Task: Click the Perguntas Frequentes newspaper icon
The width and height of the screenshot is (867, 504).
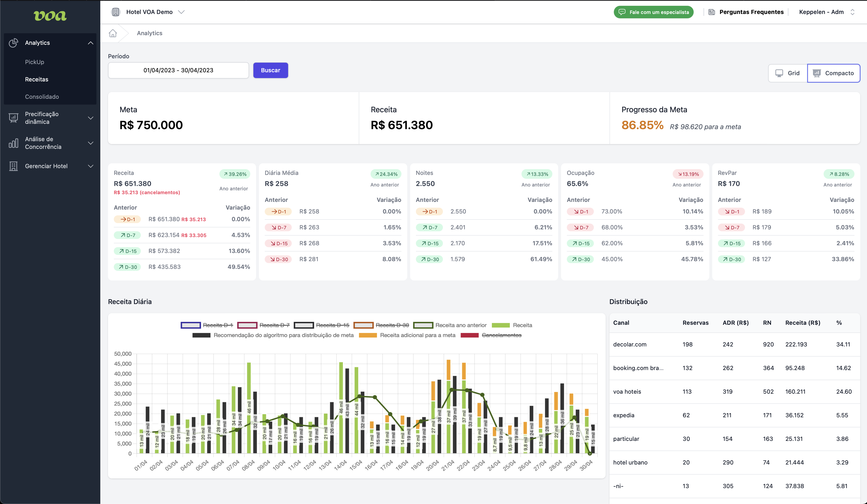Action: pyautogui.click(x=712, y=12)
